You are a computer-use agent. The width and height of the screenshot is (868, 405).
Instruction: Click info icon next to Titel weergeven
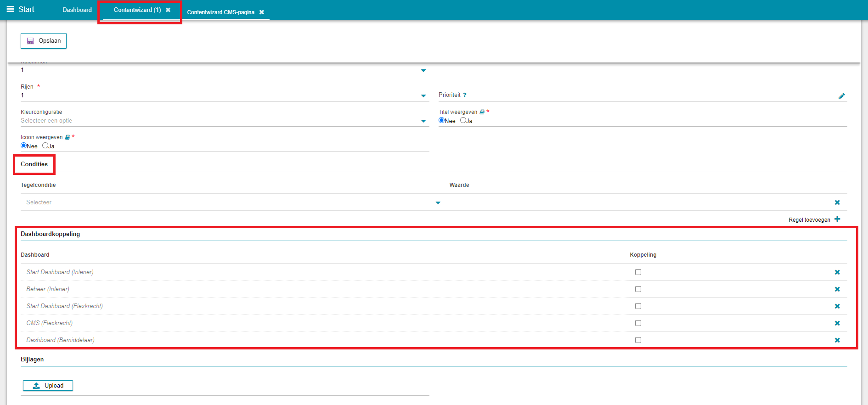click(x=482, y=112)
